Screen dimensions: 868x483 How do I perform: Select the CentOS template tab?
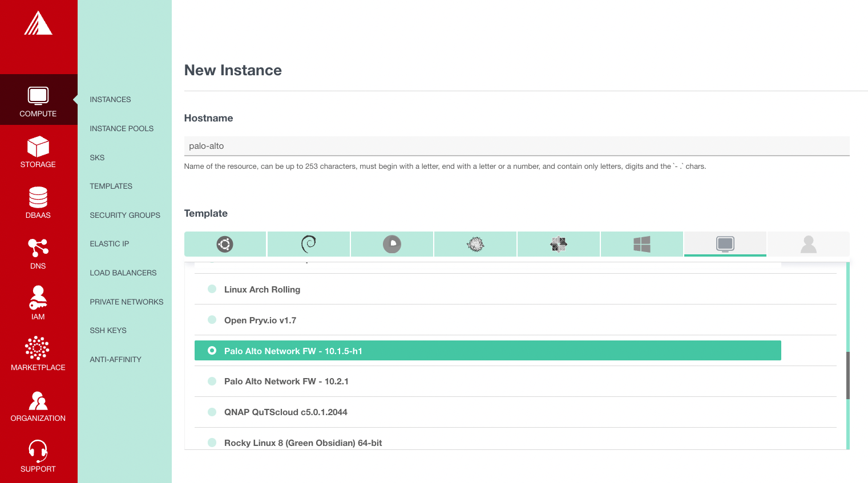(x=558, y=244)
